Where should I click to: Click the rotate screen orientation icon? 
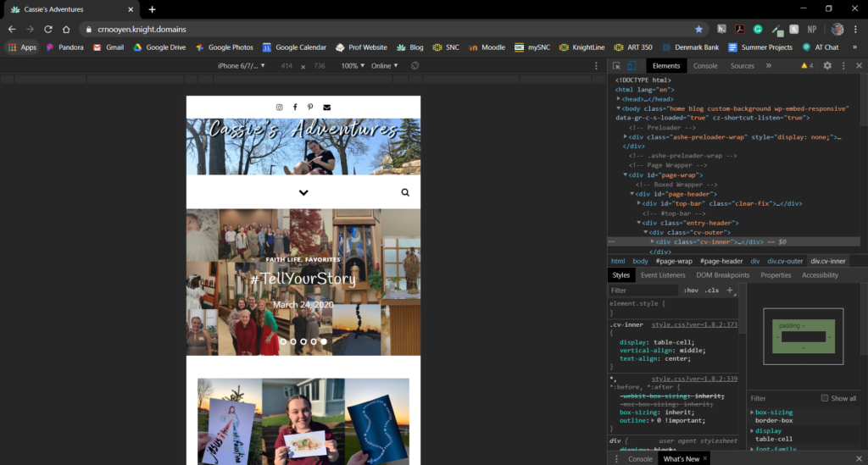click(x=415, y=66)
